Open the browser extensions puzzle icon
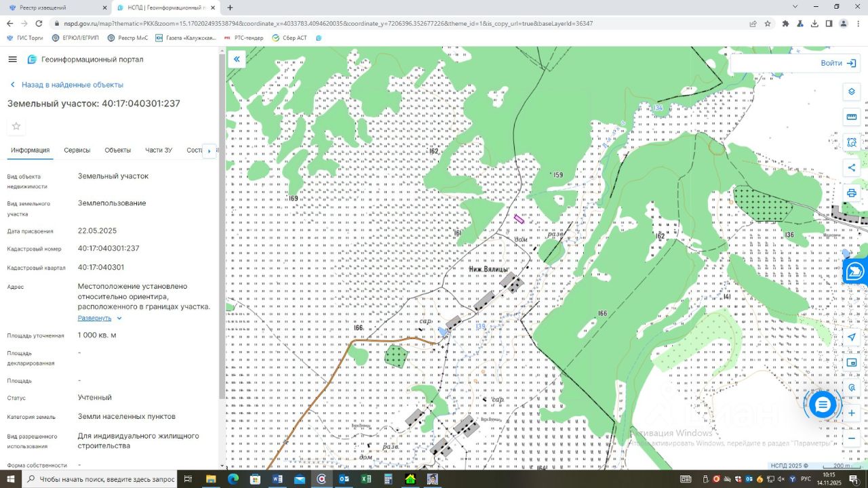868x488 pixels. (785, 23)
